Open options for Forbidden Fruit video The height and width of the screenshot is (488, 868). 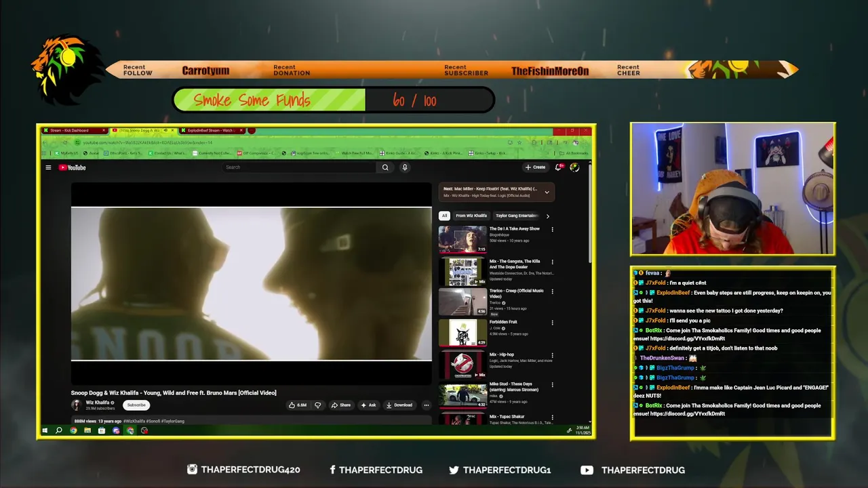pyautogui.click(x=552, y=323)
